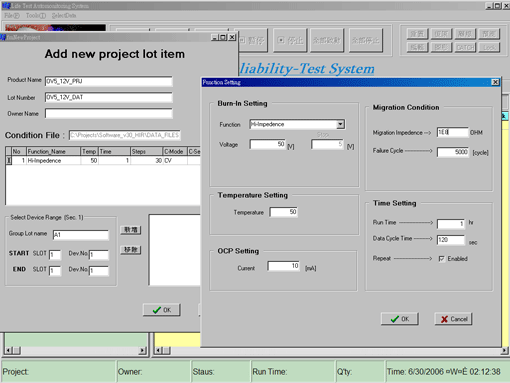Click Cancel in Function Setting dialog
This screenshot has width=510, height=383.
(x=453, y=319)
